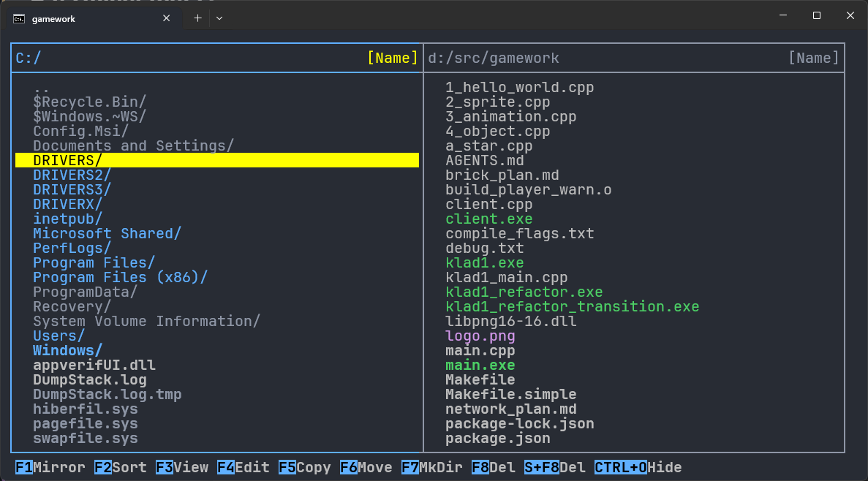The height and width of the screenshot is (481, 868).
Task: Click CTRL+O Hide function key
Action: (x=638, y=467)
